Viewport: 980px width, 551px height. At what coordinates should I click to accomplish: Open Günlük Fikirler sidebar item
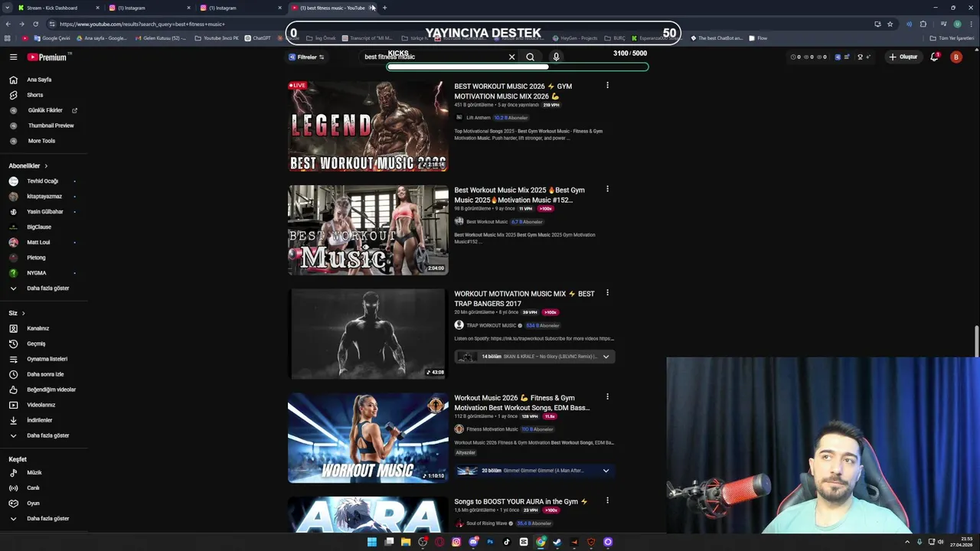click(45, 110)
